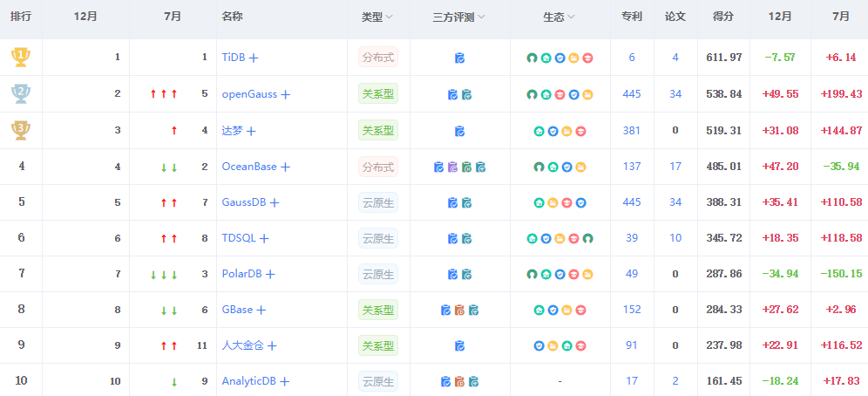The height and width of the screenshot is (396, 868).
Task: Open the 生态 column filter dropdown
Action: pyautogui.click(x=572, y=17)
